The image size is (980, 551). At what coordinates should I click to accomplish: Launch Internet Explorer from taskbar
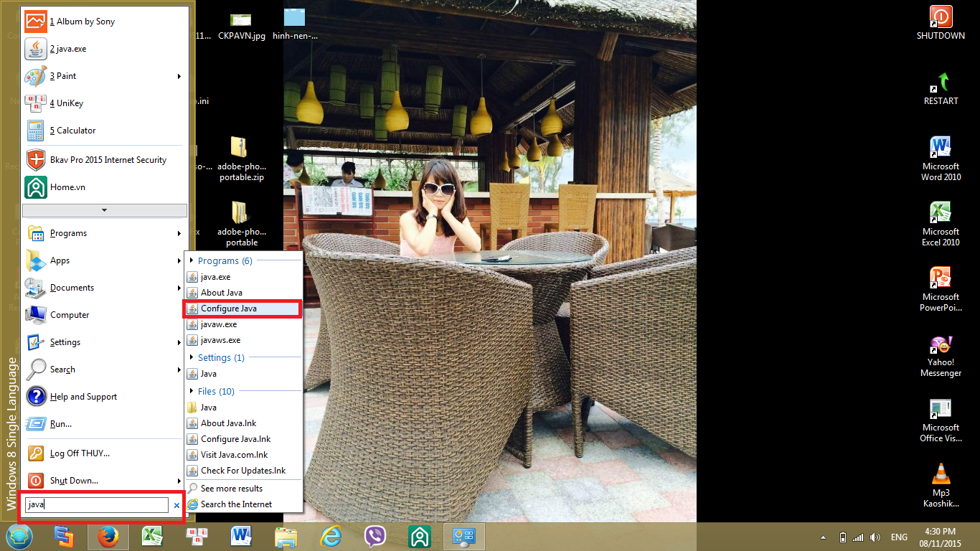(331, 537)
